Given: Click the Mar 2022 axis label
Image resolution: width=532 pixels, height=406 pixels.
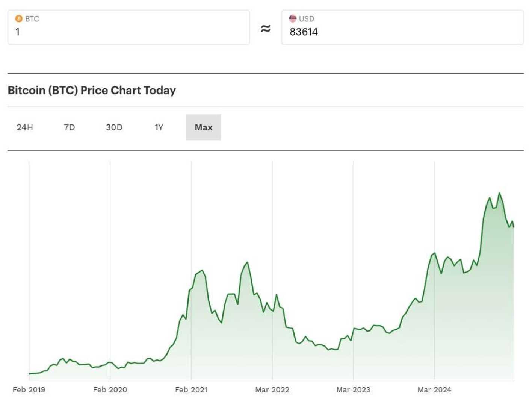Looking at the screenshot, I should tap(272, 390).
